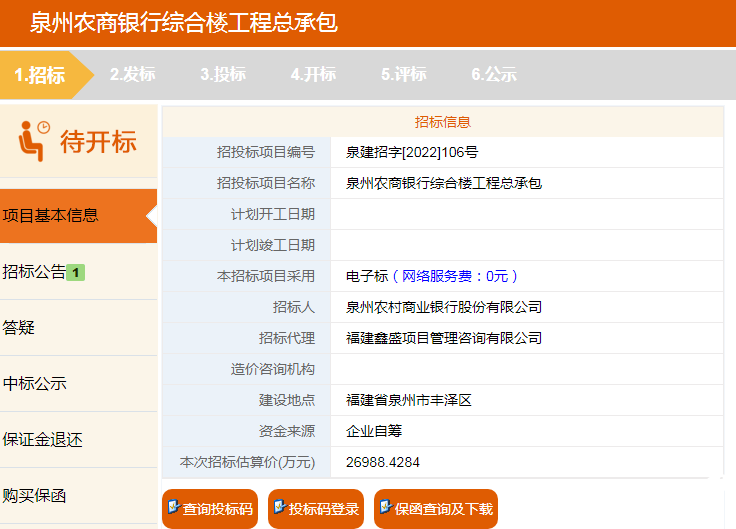
Task: Click the 招标代理 label
Action: point(287,338)
